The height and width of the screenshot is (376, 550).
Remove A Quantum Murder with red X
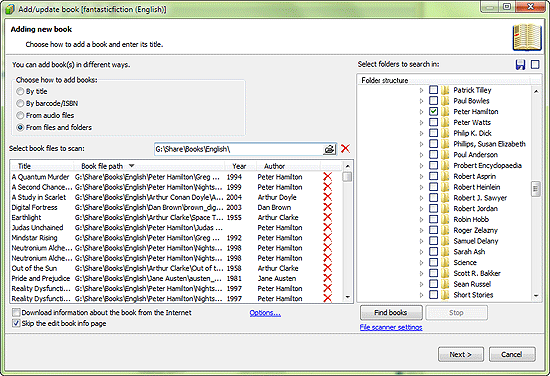327,177
